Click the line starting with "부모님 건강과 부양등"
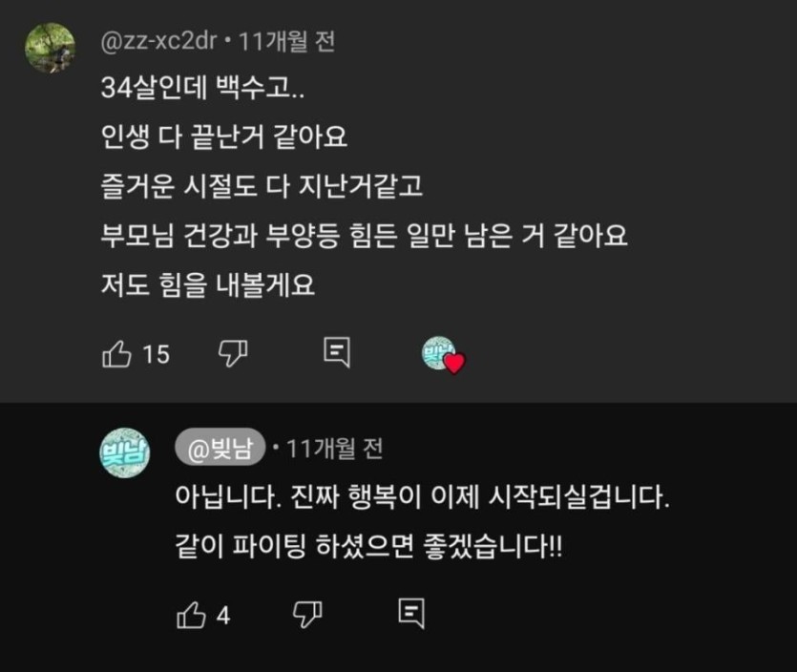Viewport: 797px width, 672px height. point(364,234)
